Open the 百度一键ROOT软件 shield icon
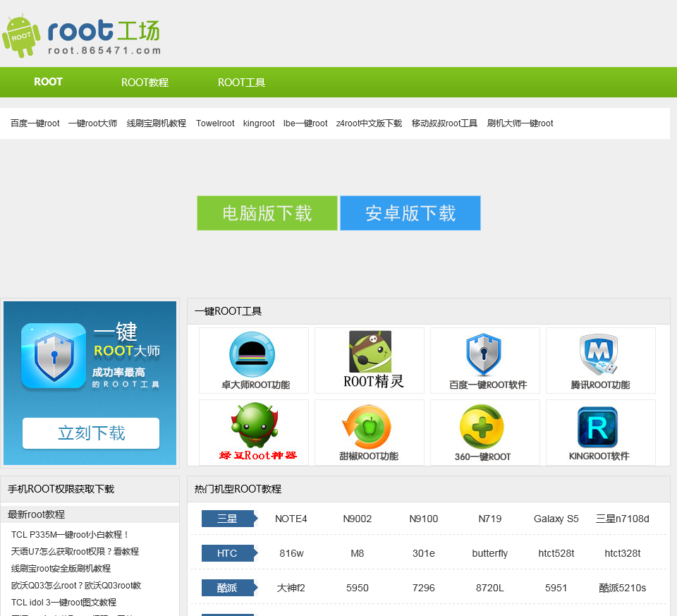This screenshot has height=616, width=677. pyautogui.click(x=484, y=354)
